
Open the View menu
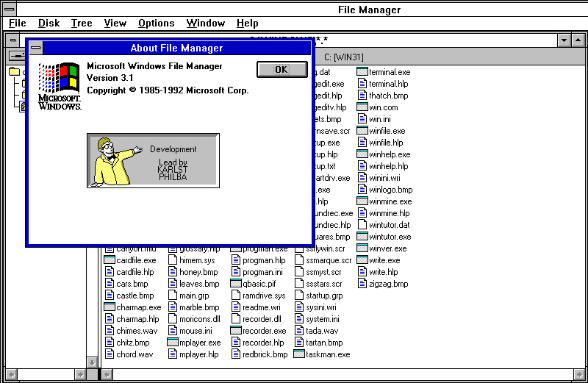click(x=115, y=24)
